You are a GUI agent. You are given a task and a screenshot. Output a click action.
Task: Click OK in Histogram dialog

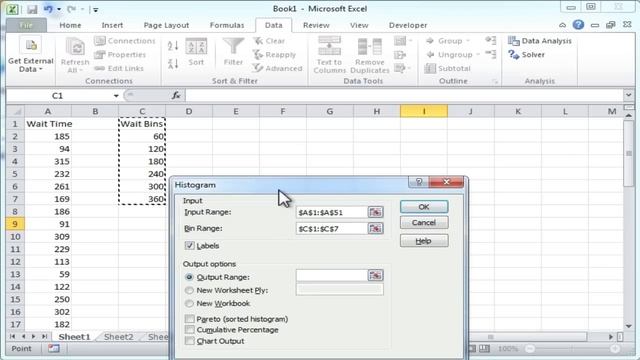coord(424,207)
